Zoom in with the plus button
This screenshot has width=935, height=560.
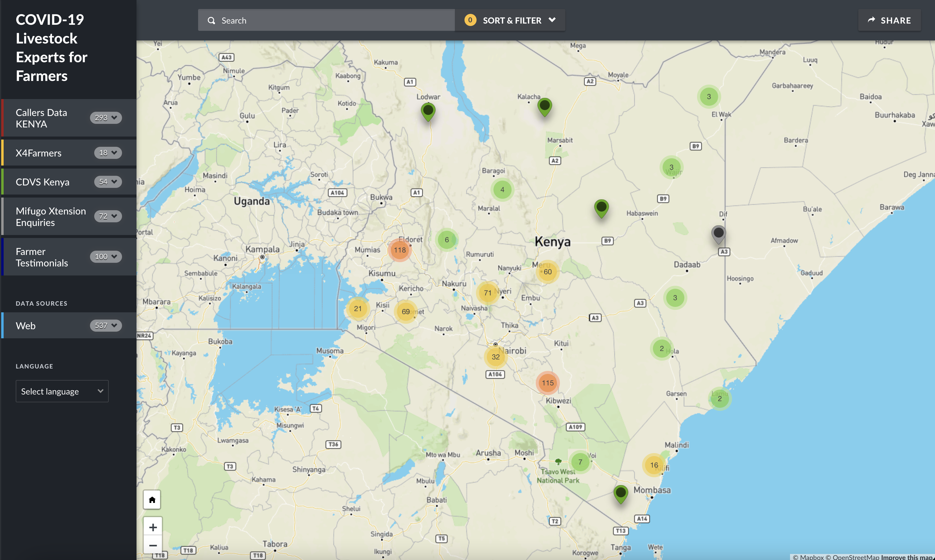point(153,527)
